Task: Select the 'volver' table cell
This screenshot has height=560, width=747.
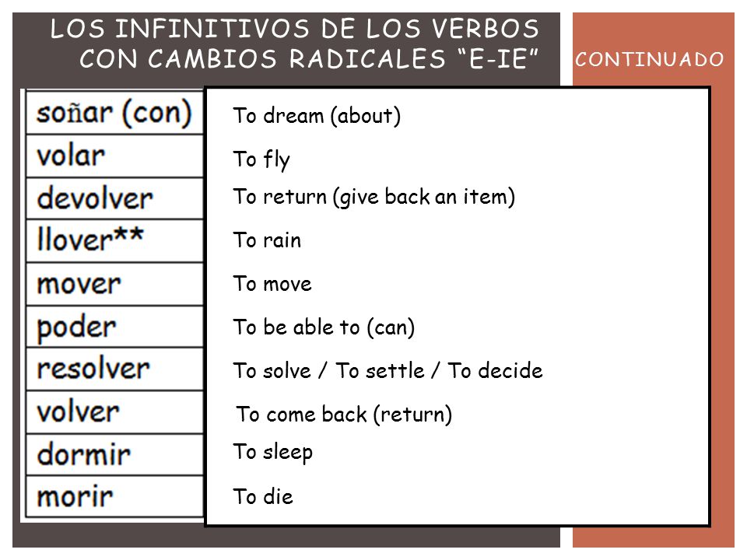Action: click(114, 412)
